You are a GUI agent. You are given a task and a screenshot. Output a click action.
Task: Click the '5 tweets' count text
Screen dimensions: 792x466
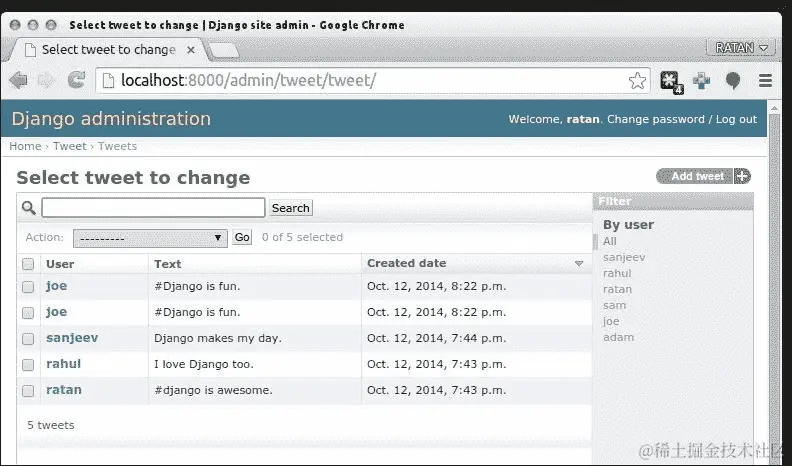[x=51, y=425]
